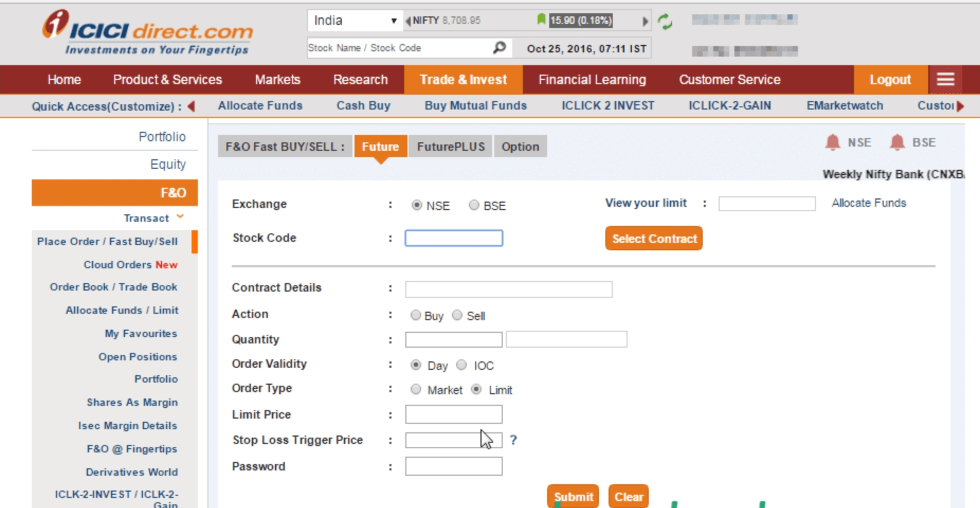Focus the Limit Price input field
The width and height of the screenshot is (980, 508).
(453, 414)
